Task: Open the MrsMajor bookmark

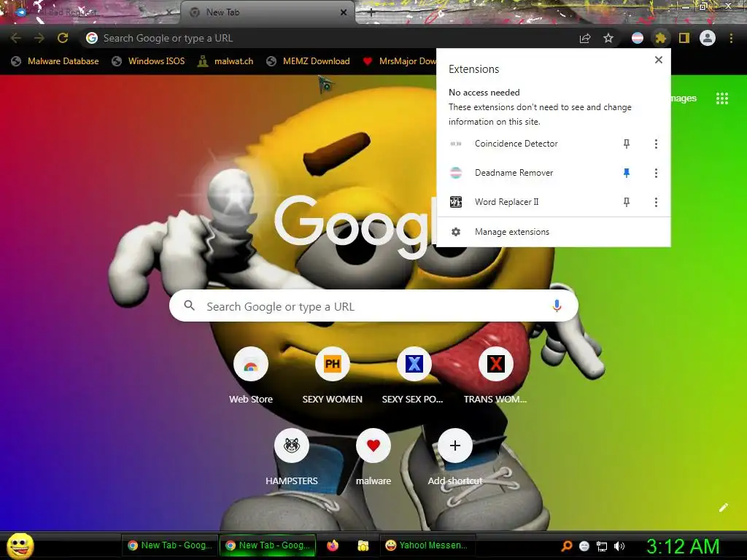Action: click(399, 61)
